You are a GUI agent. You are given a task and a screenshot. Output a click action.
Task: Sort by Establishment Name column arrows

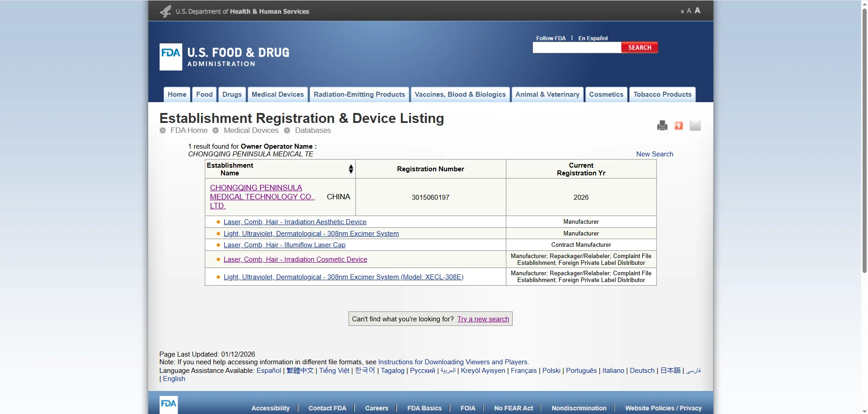pos(351,169)
